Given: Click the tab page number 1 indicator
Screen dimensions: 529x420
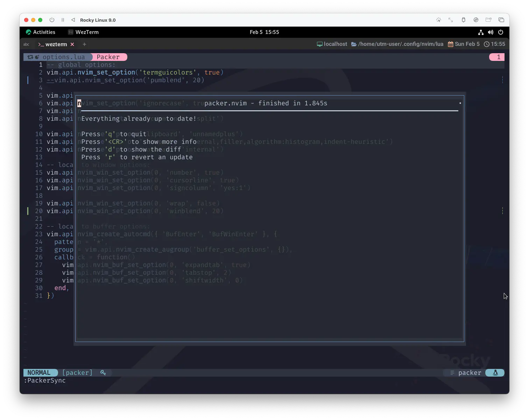Looking at the screenshot, I should point(497,57).
